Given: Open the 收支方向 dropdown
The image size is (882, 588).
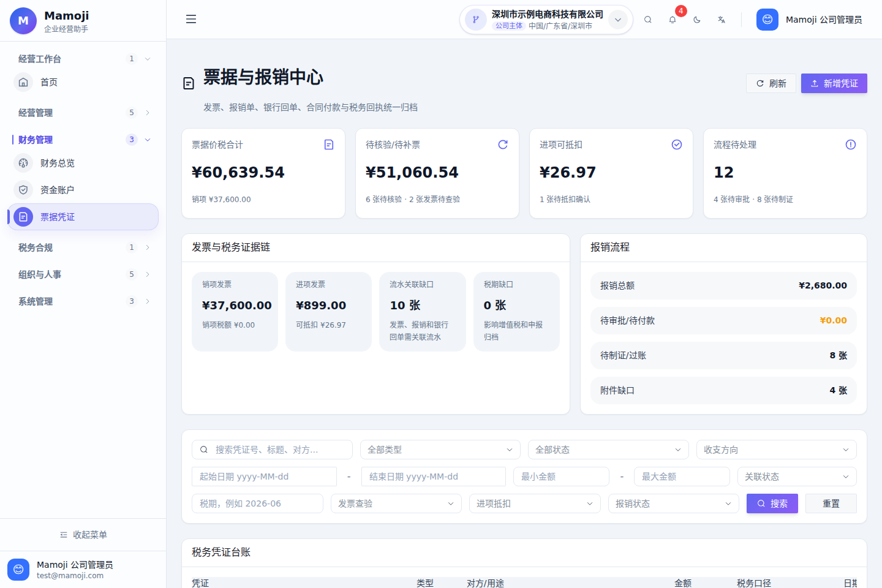Looking at the screenshot, I should pyautogui.click(x=777, y=450).
